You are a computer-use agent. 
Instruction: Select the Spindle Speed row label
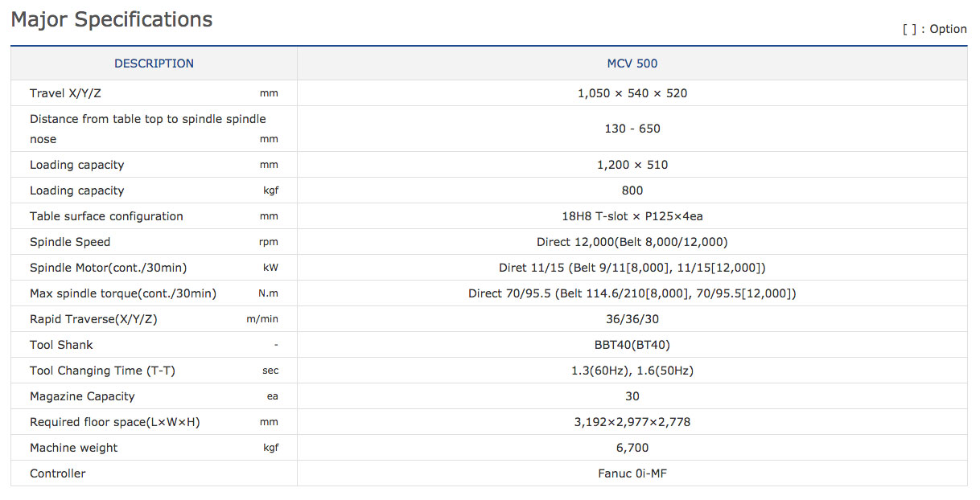tap(70, 242)
